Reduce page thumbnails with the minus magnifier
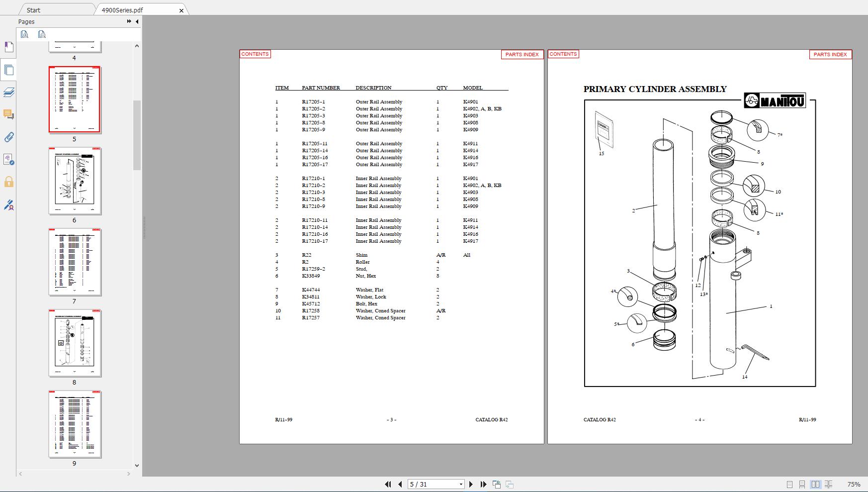The image size is (868, 492). pos(42,34)
